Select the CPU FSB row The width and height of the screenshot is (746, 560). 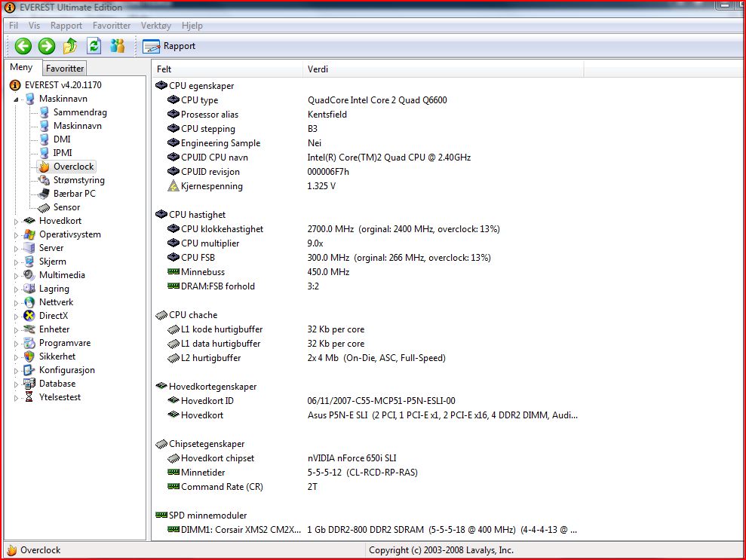[x=367, y=258]
